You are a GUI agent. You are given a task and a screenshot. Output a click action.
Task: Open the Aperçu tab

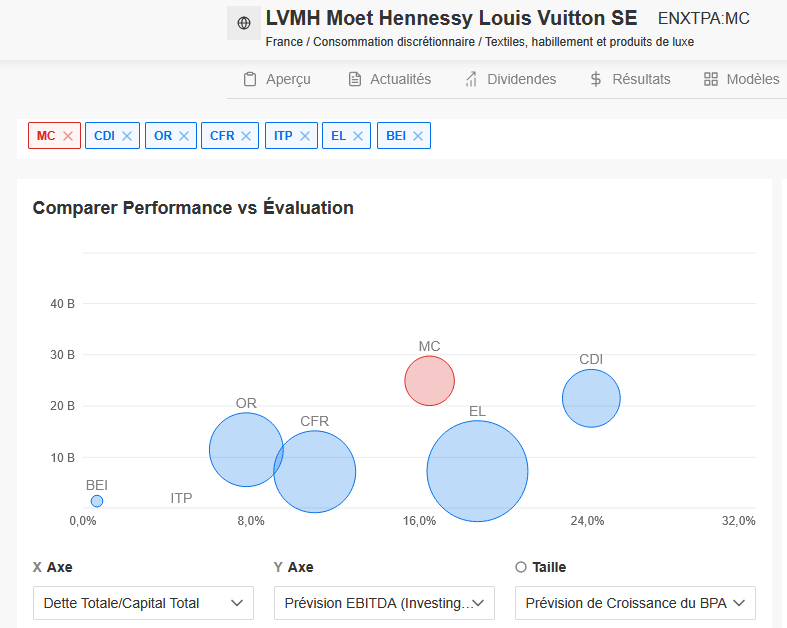tap(278, 79)
